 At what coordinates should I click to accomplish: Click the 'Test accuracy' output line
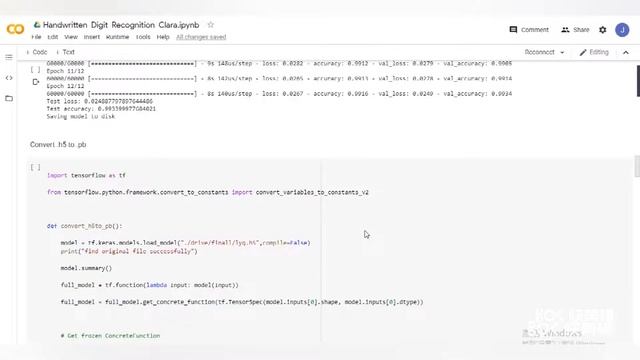[101, 109]
